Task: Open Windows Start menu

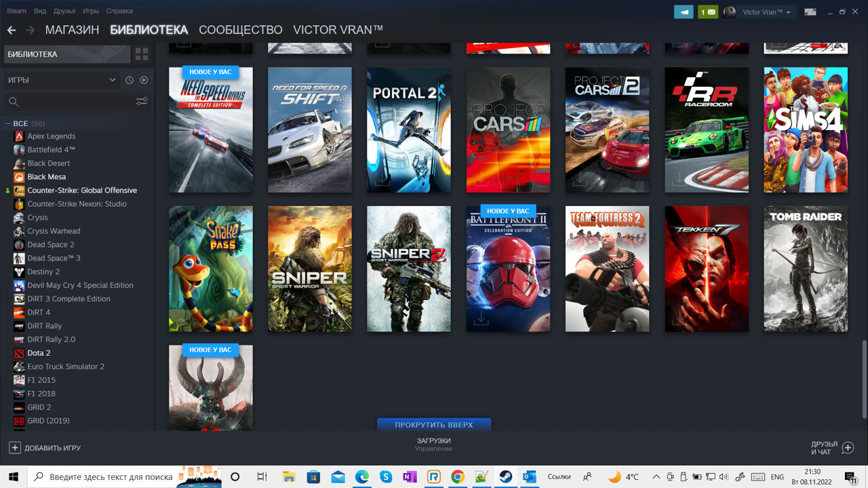Action: pyautogui.click(x=12, y=476)
